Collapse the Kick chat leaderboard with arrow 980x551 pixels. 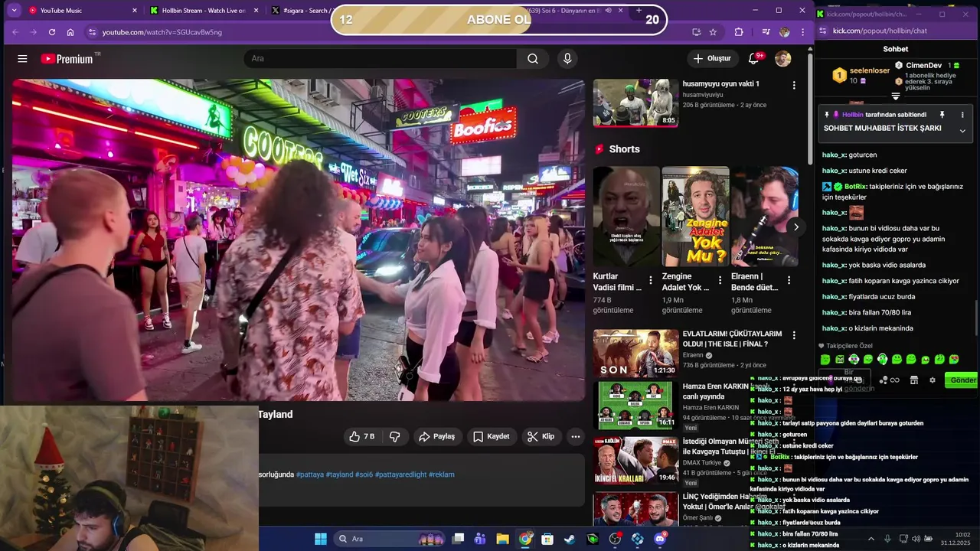click(896, 96)
